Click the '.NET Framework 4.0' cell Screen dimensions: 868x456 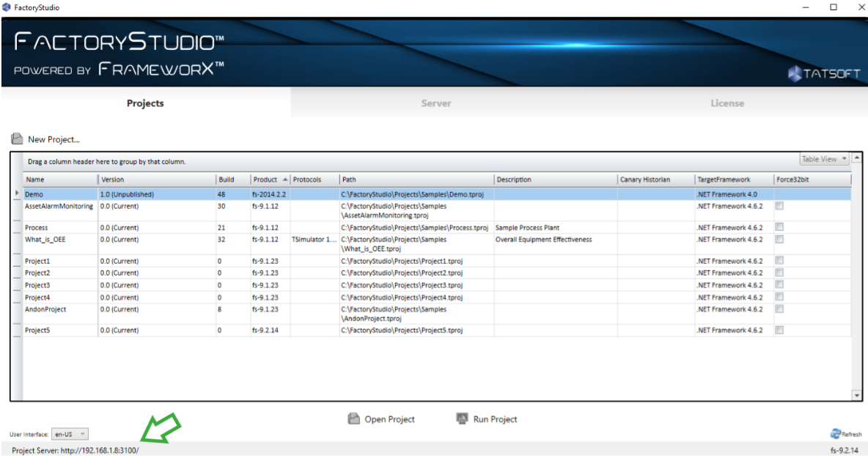click(735, 194)
